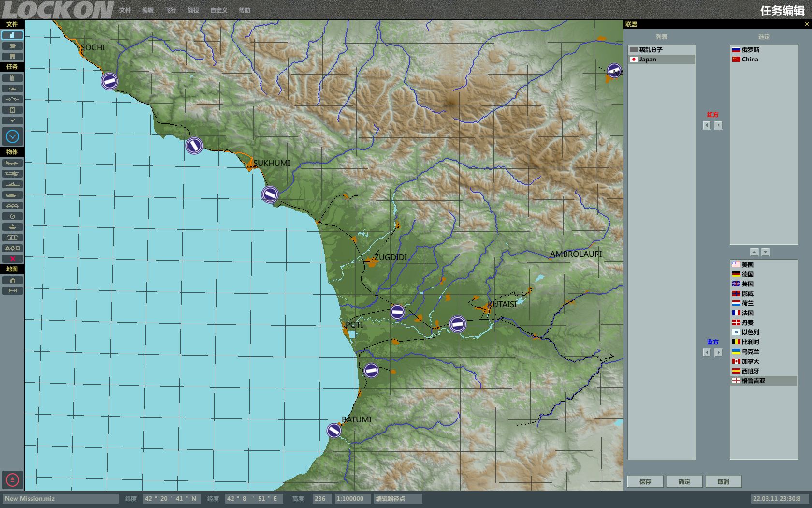Viewport: 812px width, 508px height.
Task: Click the down arrow between selected lists
Action: click(x=766, y=252)
